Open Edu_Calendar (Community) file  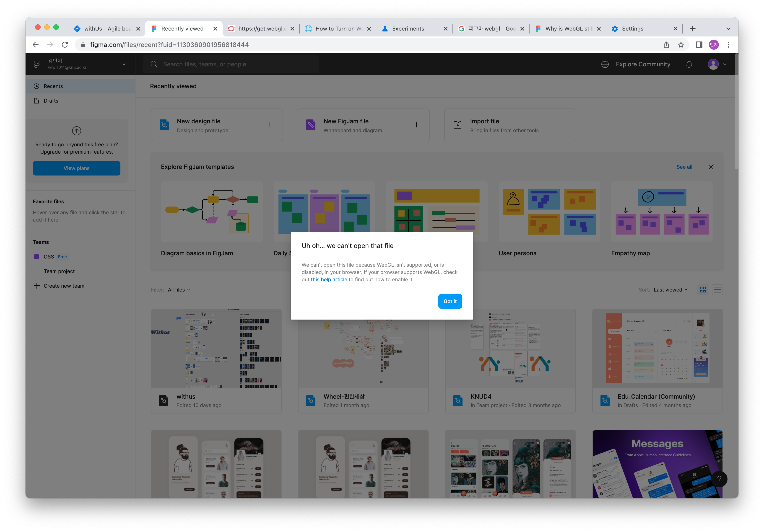point(657,361)
